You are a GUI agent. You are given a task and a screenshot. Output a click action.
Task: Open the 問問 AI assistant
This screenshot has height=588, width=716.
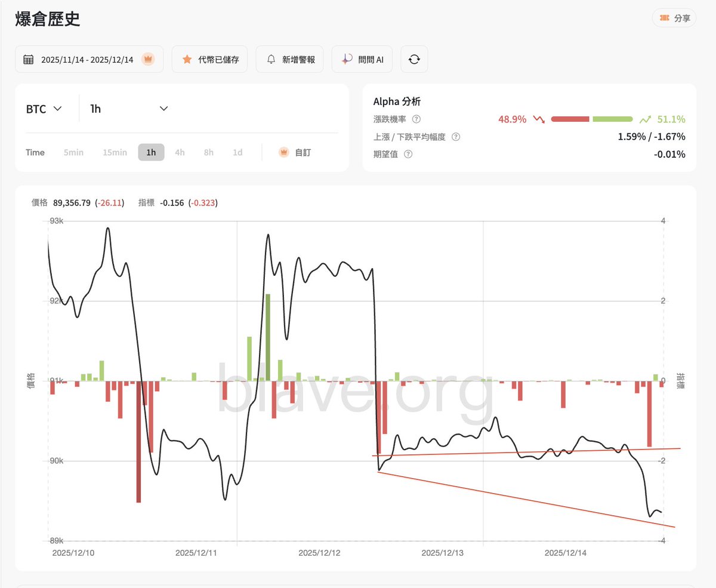click(362, 59)
